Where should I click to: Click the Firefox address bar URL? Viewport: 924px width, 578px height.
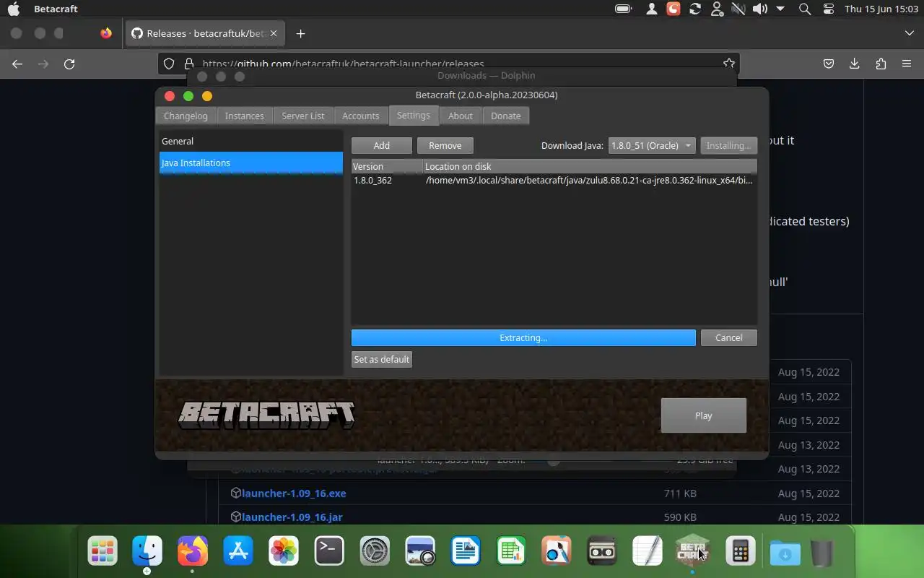click(343, 64)
